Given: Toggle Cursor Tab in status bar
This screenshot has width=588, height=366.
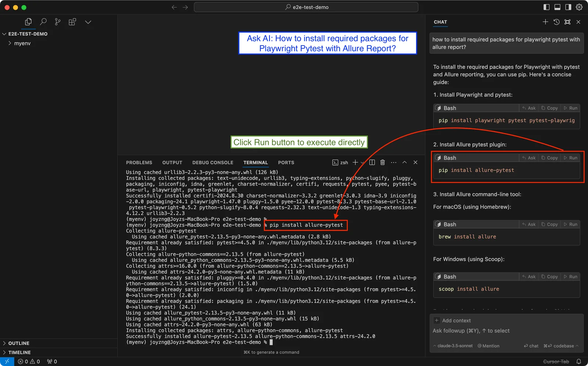Looking at the screenshot, I should coord(556,362).
